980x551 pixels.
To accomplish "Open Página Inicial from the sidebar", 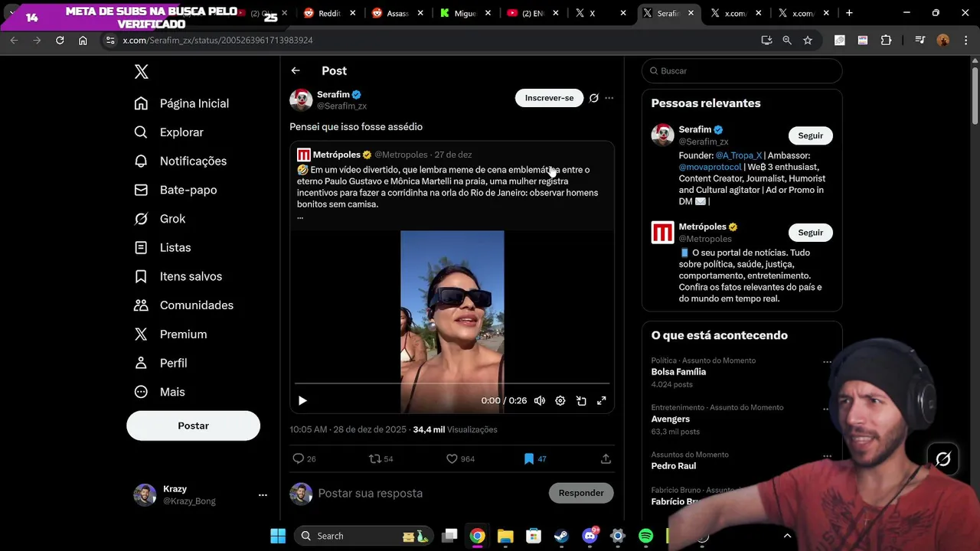I will pyautogui.click(x=181, y=103).
